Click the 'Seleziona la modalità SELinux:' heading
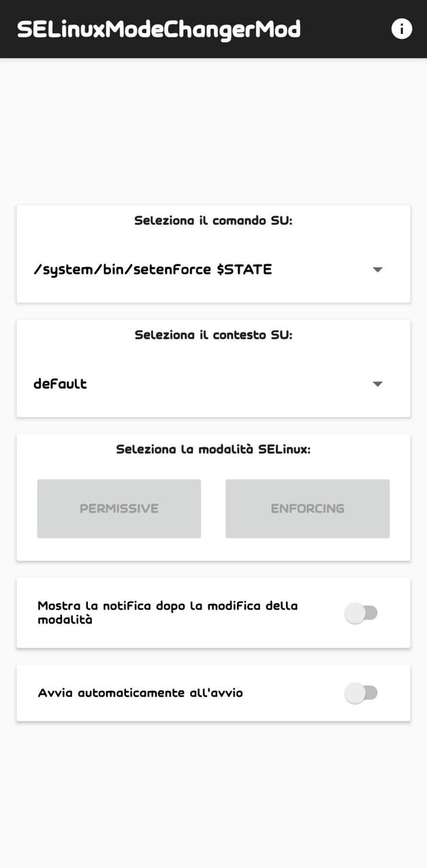 coord(213,449)
